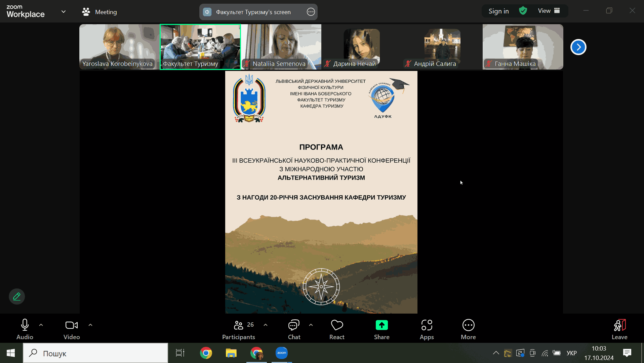Click the annotation pencil icon
Viewport: 644px width, 363px height.
17,296
